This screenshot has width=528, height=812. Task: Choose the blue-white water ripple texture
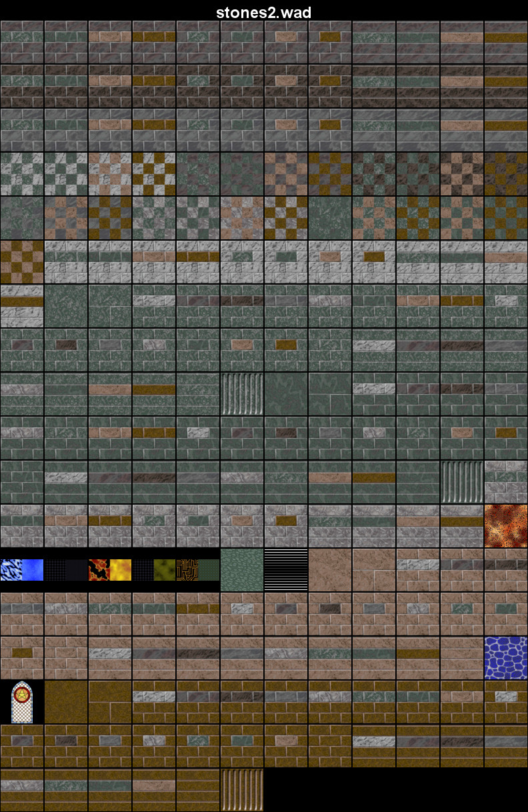tap(11, 570)
